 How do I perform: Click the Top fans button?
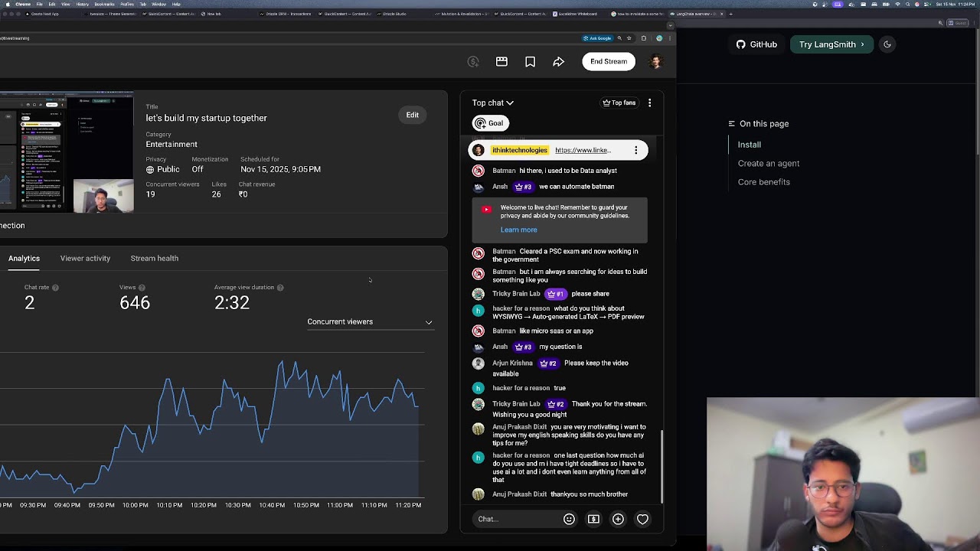619,103
